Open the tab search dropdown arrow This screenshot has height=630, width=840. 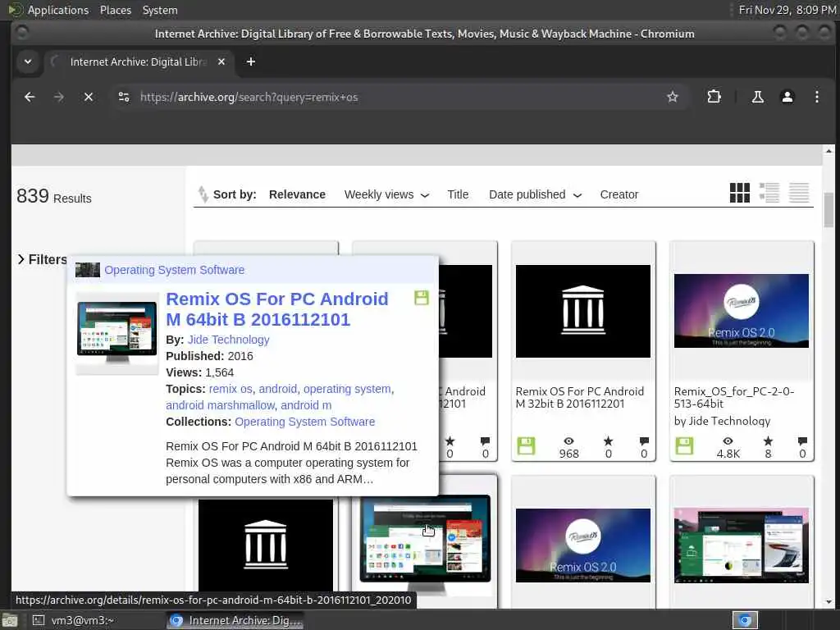(x=28, y=62)
